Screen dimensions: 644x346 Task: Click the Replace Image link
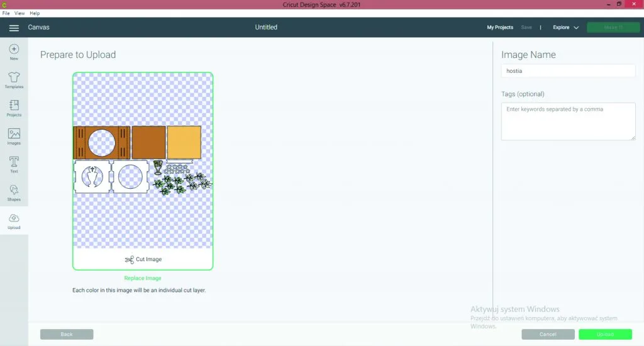click(143, 278)
